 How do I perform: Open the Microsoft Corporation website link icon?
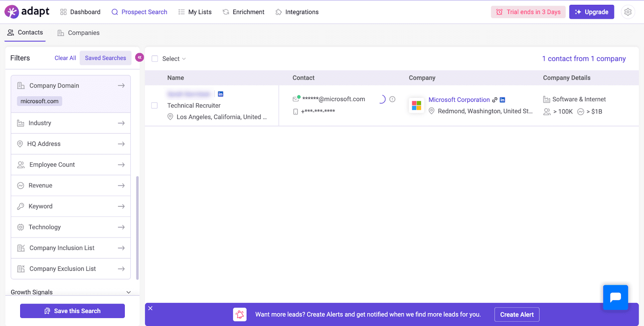click(495, 100)
